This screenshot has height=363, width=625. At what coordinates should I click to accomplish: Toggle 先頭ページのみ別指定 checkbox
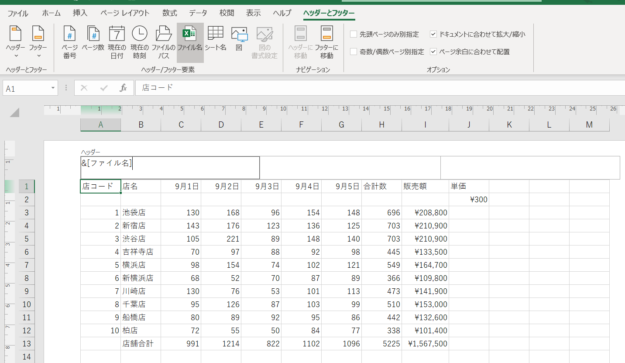[x=354, y=34]
